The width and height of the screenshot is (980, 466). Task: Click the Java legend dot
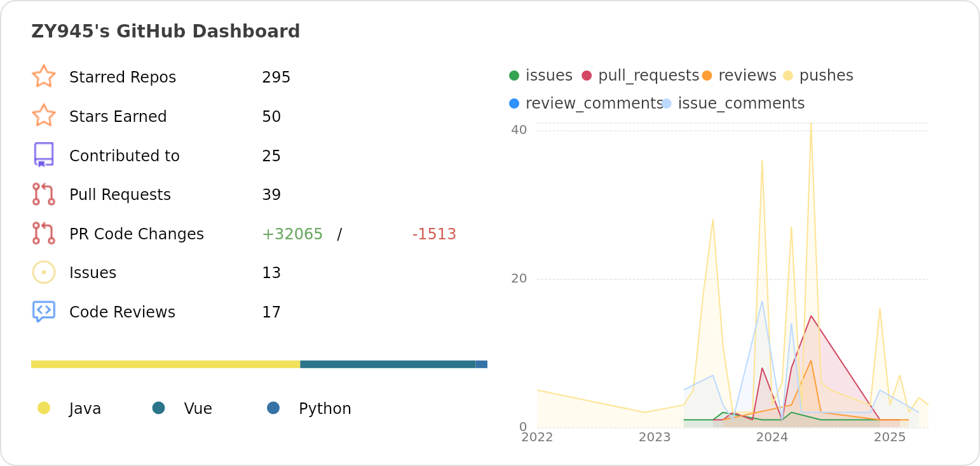click(x=44, y=408)
